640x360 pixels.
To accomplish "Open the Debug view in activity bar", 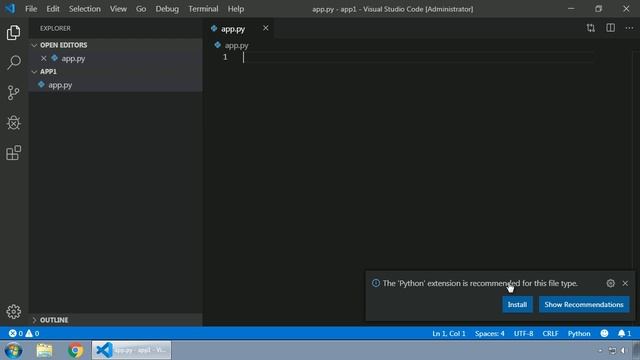I will 13,123.
